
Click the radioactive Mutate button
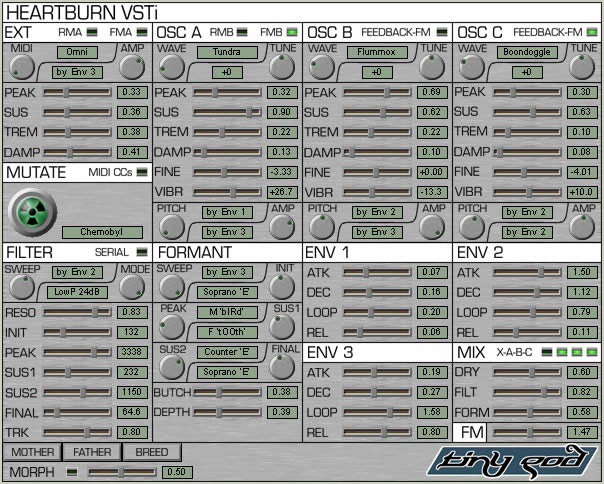tap(32, 212)
